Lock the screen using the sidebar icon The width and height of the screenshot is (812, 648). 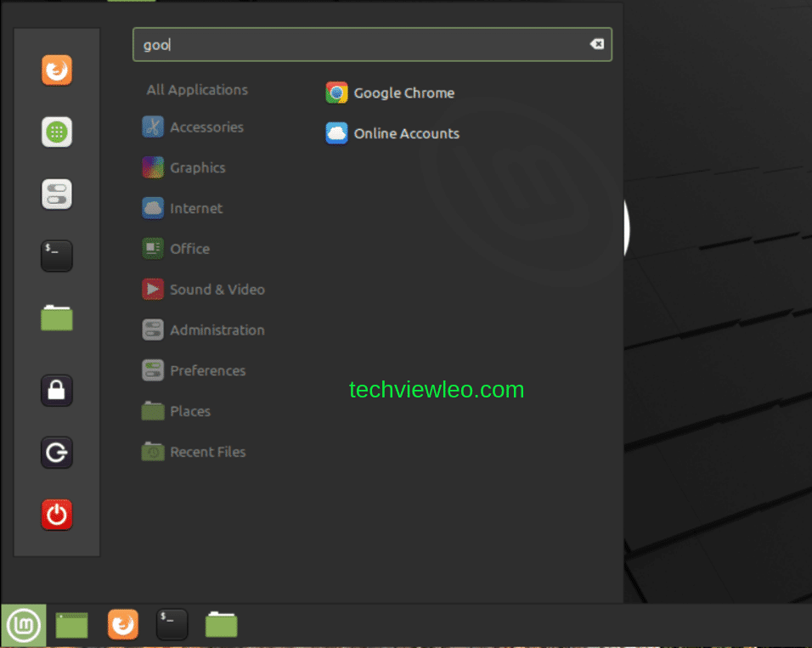tap(56, 390)
